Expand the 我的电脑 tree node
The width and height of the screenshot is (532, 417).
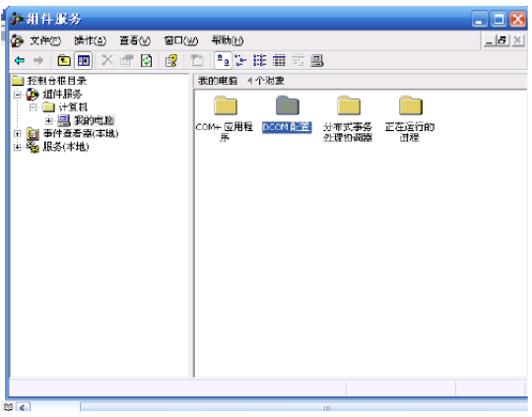pos(48,120)
